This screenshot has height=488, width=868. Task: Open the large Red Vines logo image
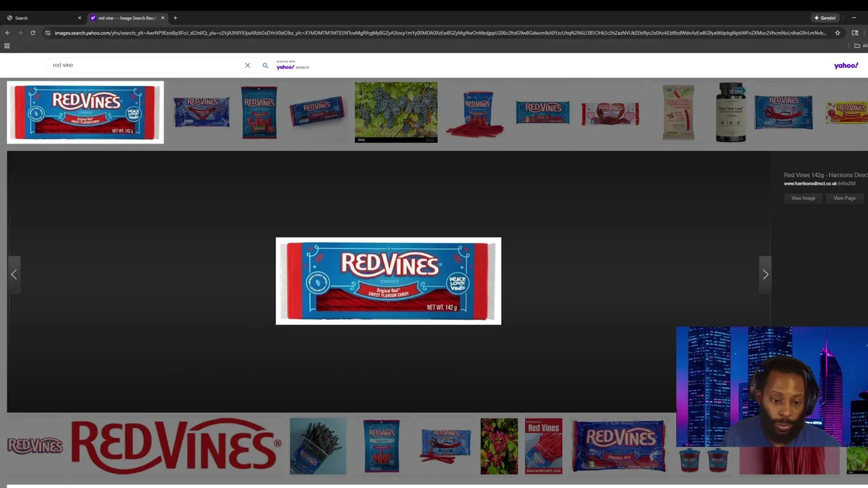[x=176, y=446]
